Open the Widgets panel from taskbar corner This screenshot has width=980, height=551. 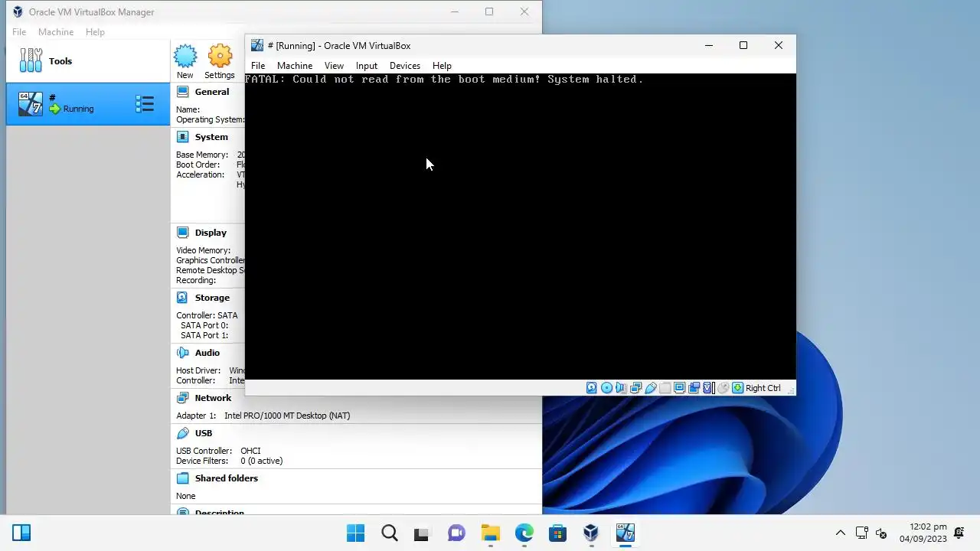[21, 533]
